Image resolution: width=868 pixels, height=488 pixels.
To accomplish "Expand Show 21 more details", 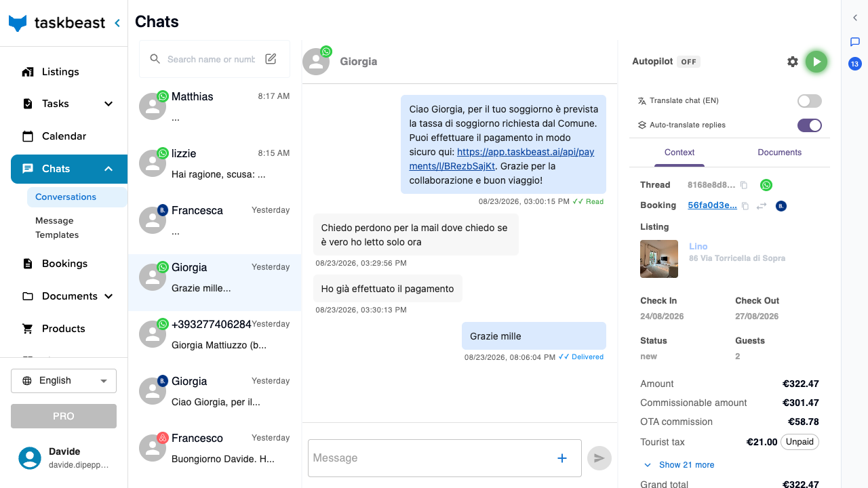I will [x=679, y=465].
